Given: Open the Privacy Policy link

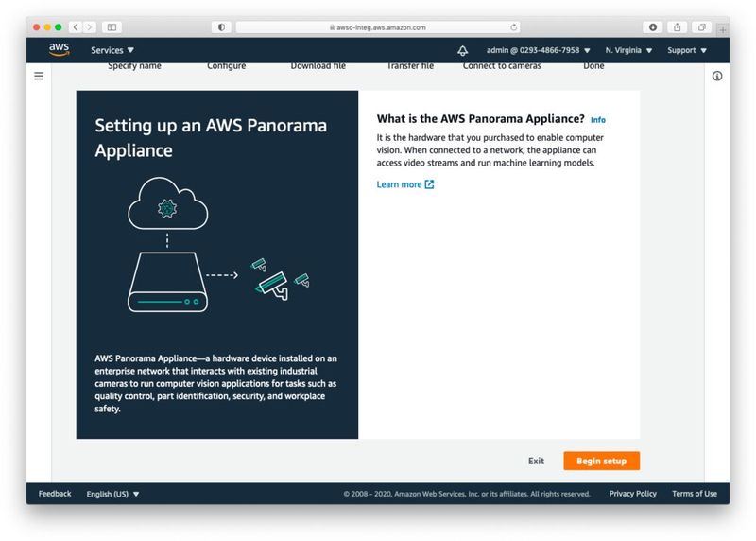Looking at the screenshot, I should click(632, 493).
